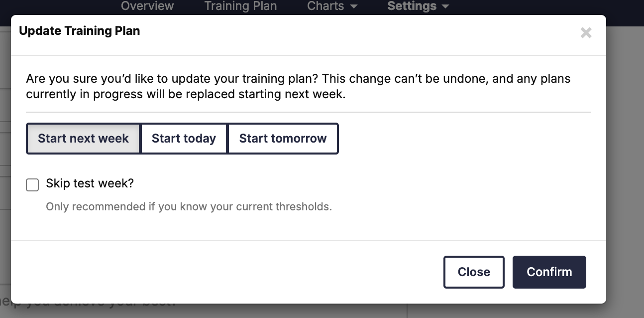Dismiss the dialog with the X icon
The height and width of the screenshot is (318, 644).
[x=586, y=33]
